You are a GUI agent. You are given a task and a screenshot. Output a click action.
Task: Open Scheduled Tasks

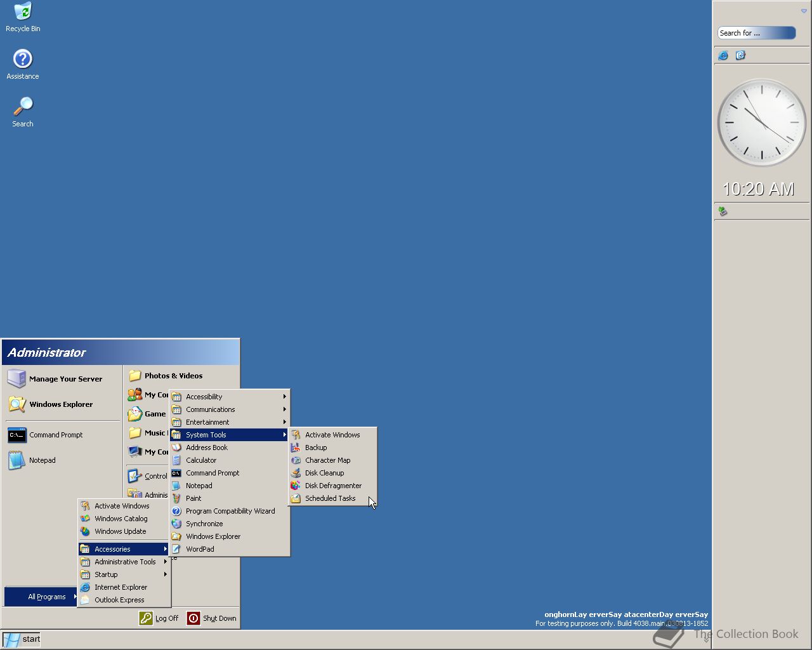click(333, 498)
